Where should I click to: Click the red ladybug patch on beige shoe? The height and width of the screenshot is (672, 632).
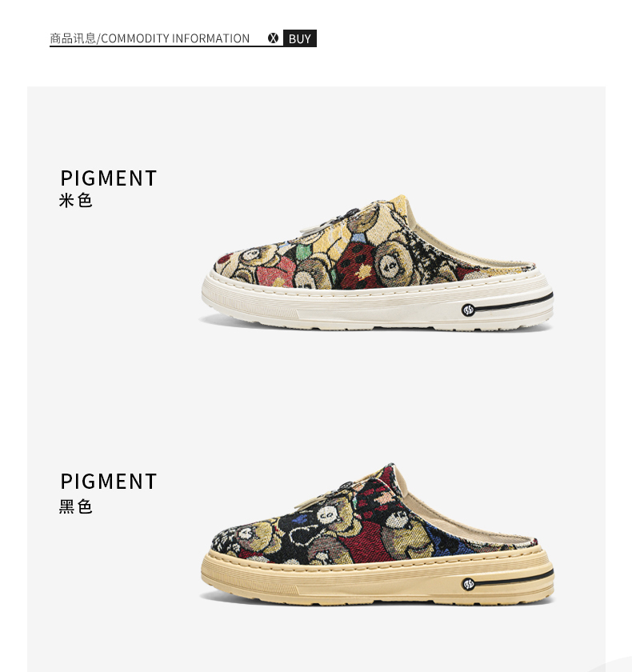(x=354, y=262)
